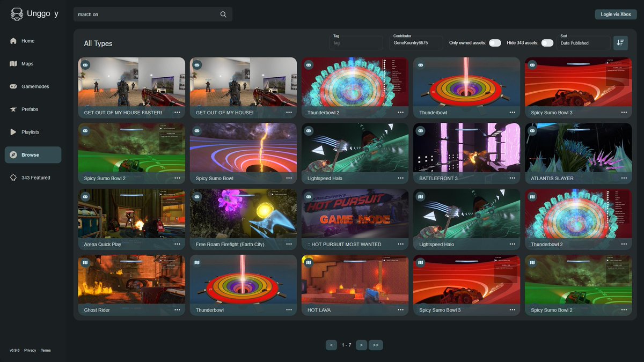This screenshot has height=362, width=644.
Task: Open 343 Featured in the sidebar
Action: click(33, 178)
